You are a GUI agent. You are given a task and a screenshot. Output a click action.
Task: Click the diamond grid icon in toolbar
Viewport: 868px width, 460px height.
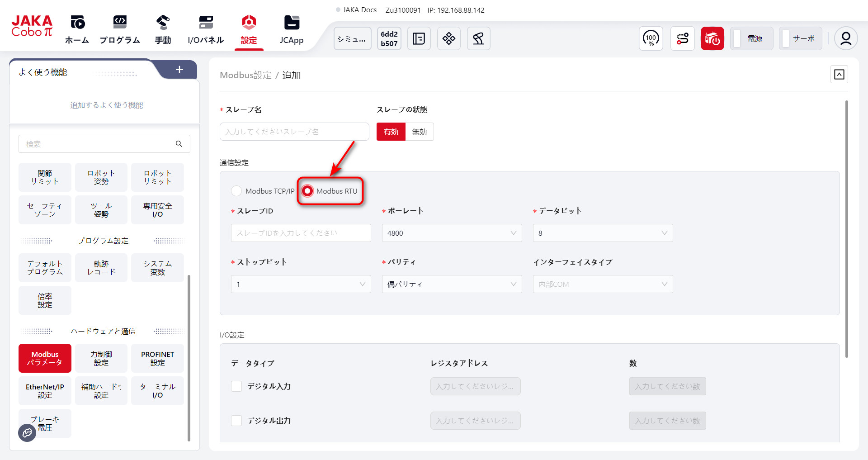[x=448, y=38]
